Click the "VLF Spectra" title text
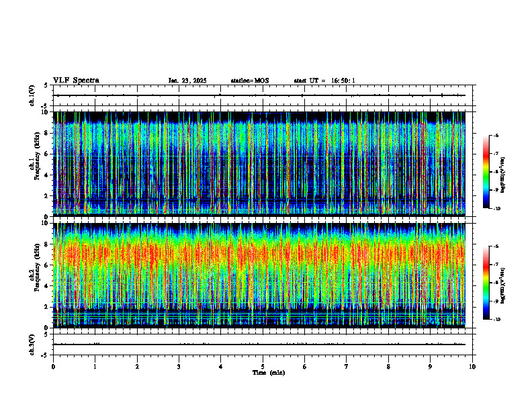This screenshot has width=532, height=411. (x=76, y=81)
